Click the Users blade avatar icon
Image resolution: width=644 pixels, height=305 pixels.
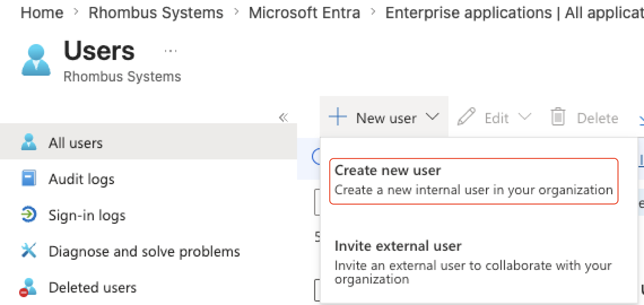pos(36,60)
